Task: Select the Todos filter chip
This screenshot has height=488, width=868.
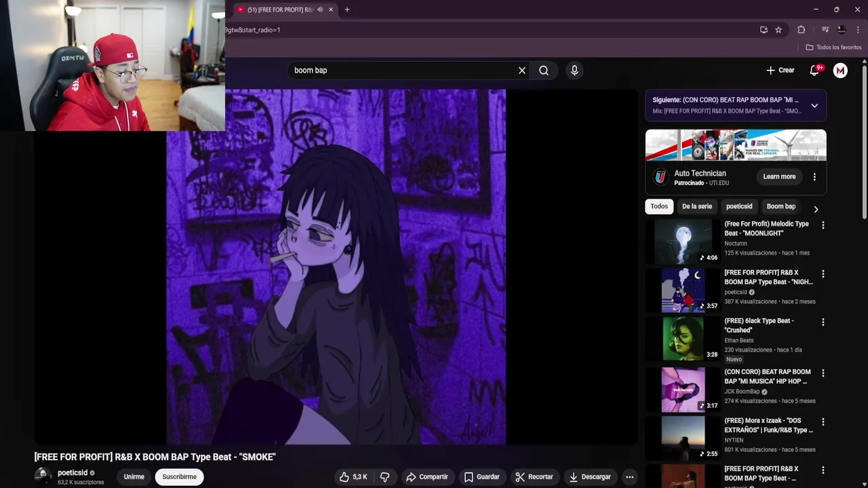Action: [x=659, y=207]
